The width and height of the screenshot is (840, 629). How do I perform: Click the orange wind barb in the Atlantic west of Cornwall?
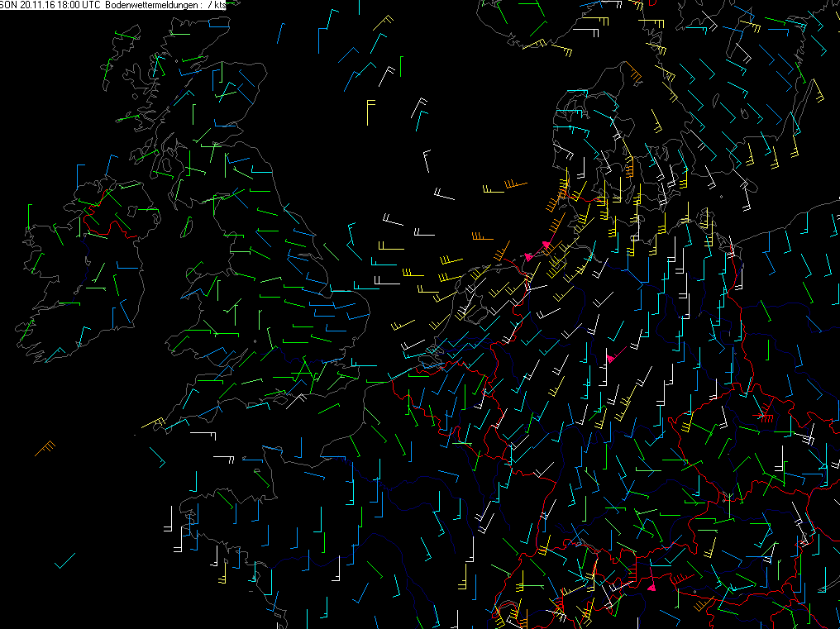[45, 449]
